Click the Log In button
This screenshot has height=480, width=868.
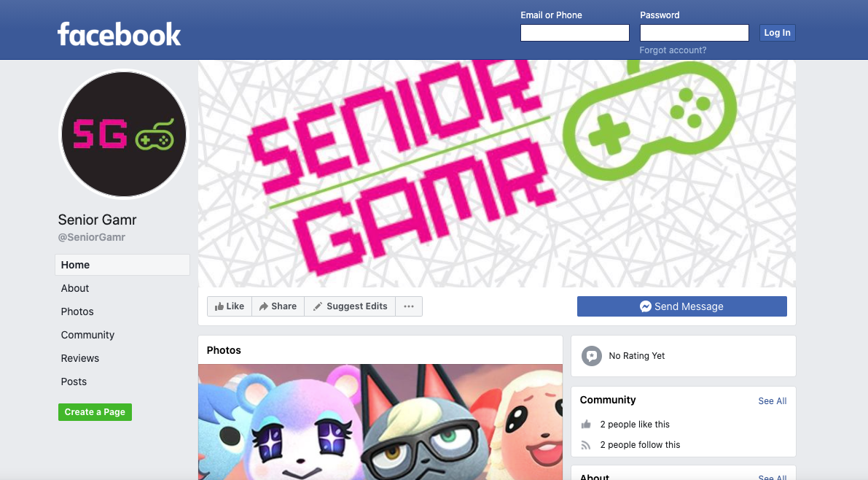tap(777, 33)
